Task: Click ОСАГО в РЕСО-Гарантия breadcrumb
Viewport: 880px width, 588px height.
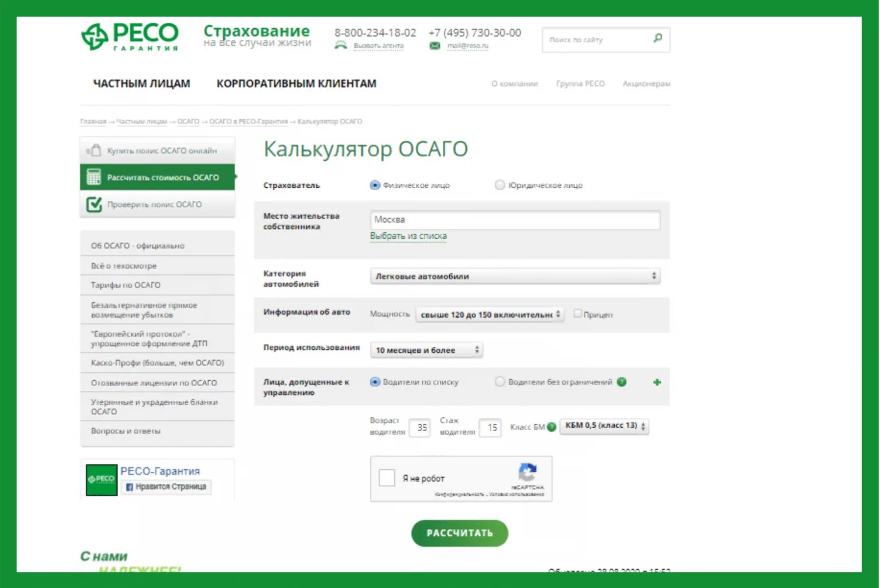Action: pyautogui.click(x=248, y=121)
